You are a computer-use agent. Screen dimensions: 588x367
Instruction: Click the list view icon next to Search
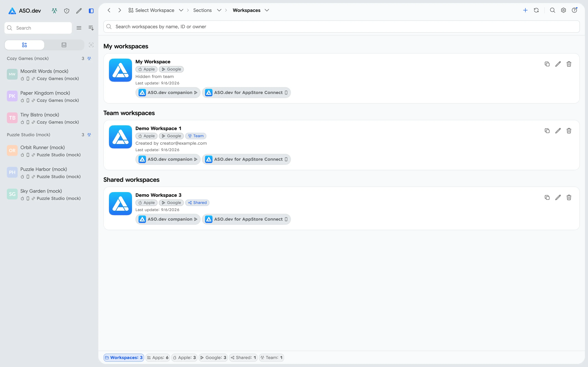coord(79,28)
